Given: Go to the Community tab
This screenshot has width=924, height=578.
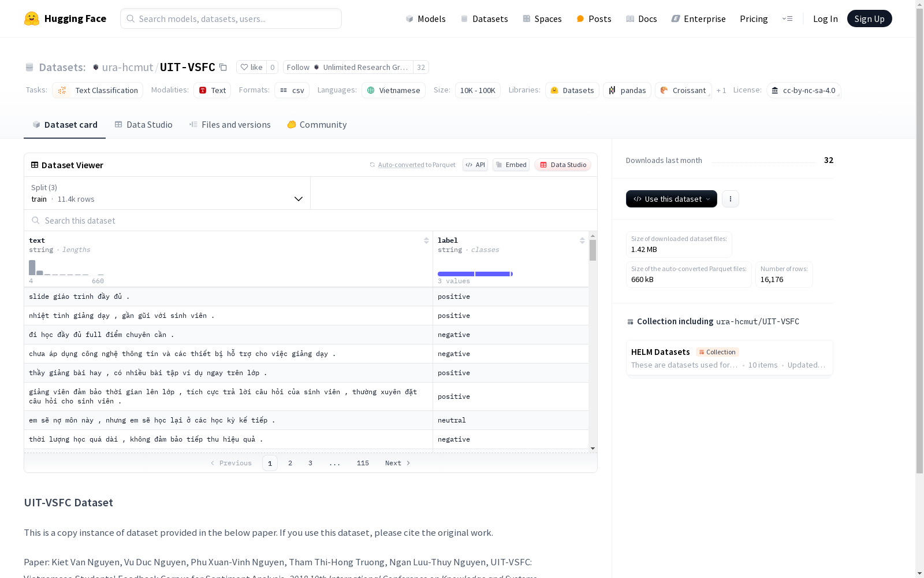Looking at the screenshot, I should coord(317,125).
